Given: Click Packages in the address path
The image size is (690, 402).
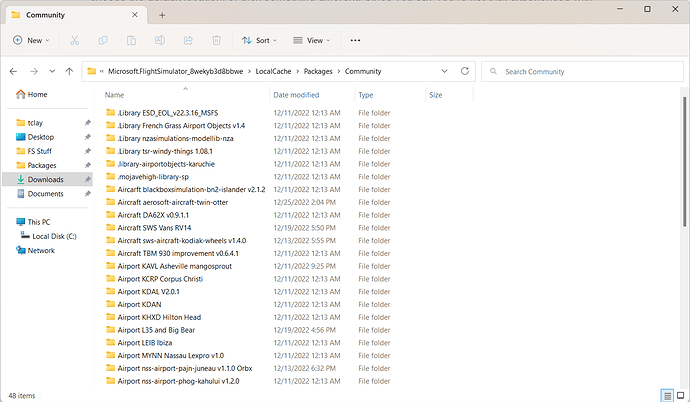Looking at the screenshot, I should (318, 71).
